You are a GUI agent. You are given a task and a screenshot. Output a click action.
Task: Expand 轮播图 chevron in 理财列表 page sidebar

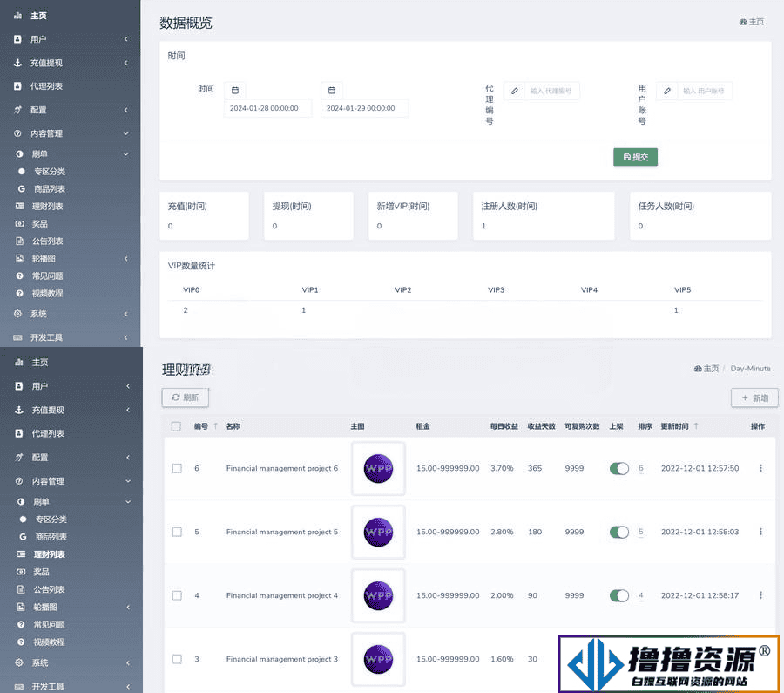pyautogui.click(x=128, y=607)
